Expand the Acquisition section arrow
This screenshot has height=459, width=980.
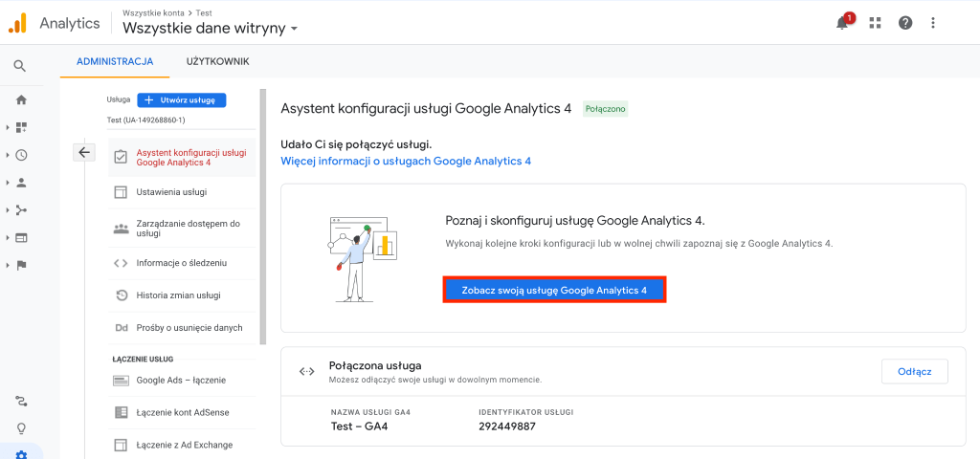pos(8,209)
